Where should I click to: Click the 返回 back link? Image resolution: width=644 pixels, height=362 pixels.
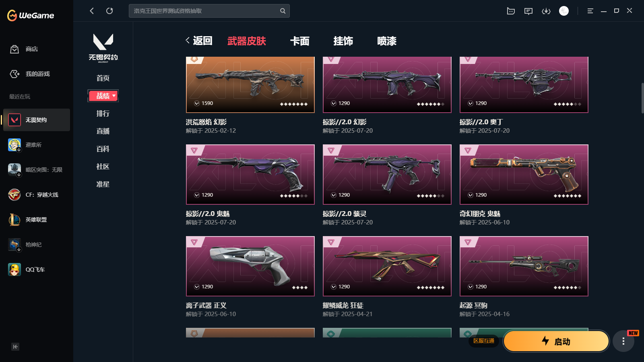[199, 41]
